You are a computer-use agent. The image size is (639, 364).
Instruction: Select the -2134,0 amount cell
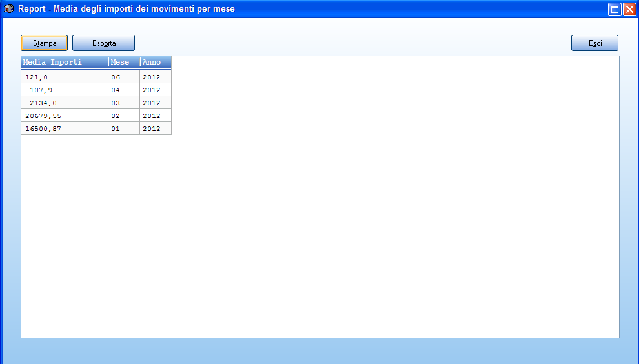(65, 103)
